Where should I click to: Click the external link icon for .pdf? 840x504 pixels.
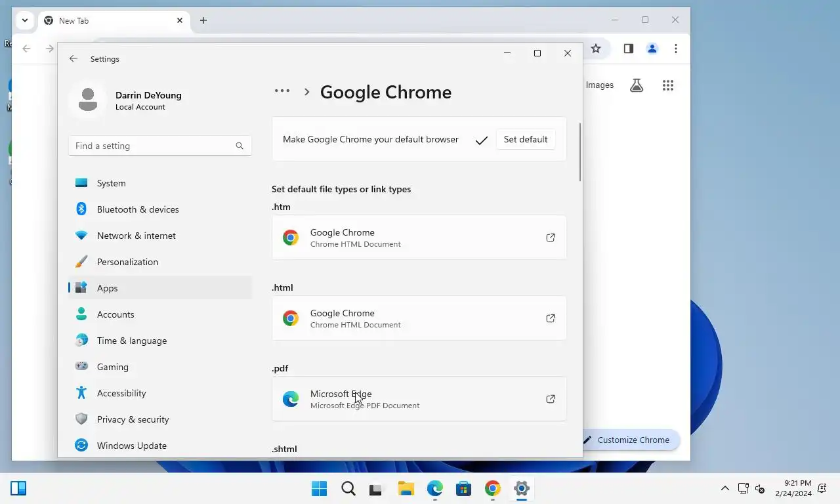pos(551,399)
